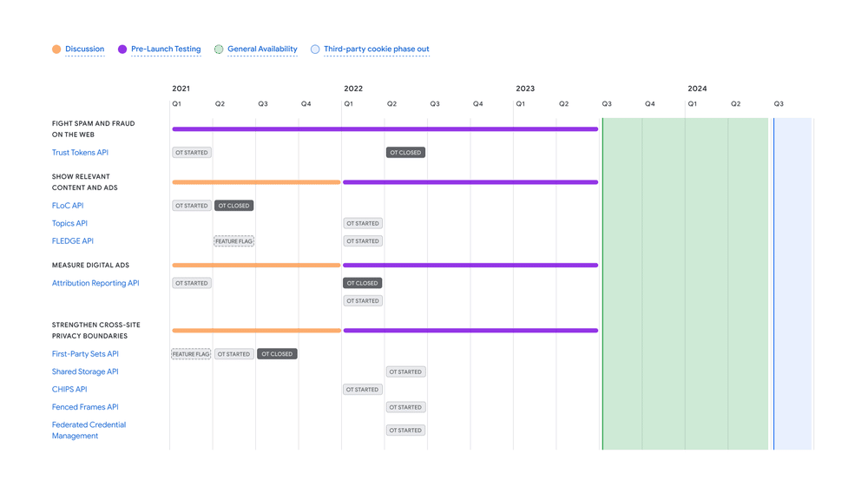Image resolution: width=868 pixels, height=493 pixels.
Task: Open the Fenced Frames API link
Action: pos(85,407)
